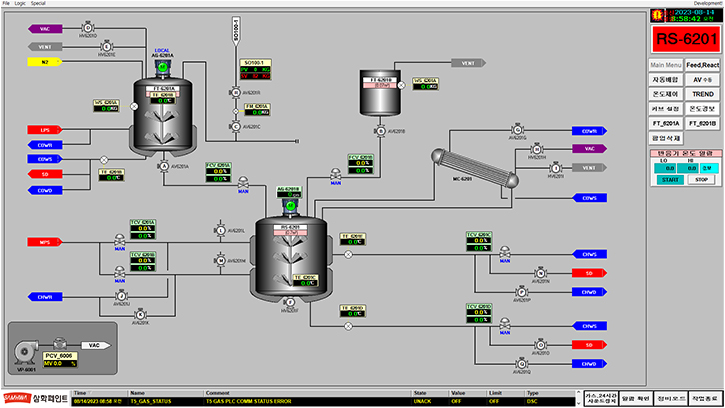Select the T5_GAS_STATUS alarm row
This screenshot has height=408, width=725.
click(x=324, y=402)
